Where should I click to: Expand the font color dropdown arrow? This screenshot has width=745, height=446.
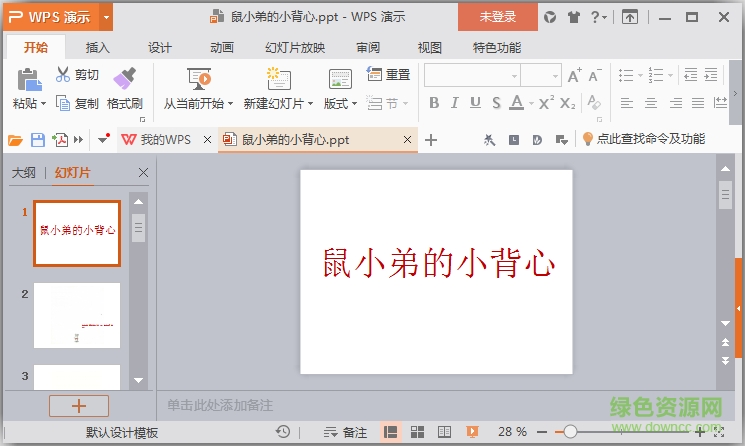[x=531, y=103]
